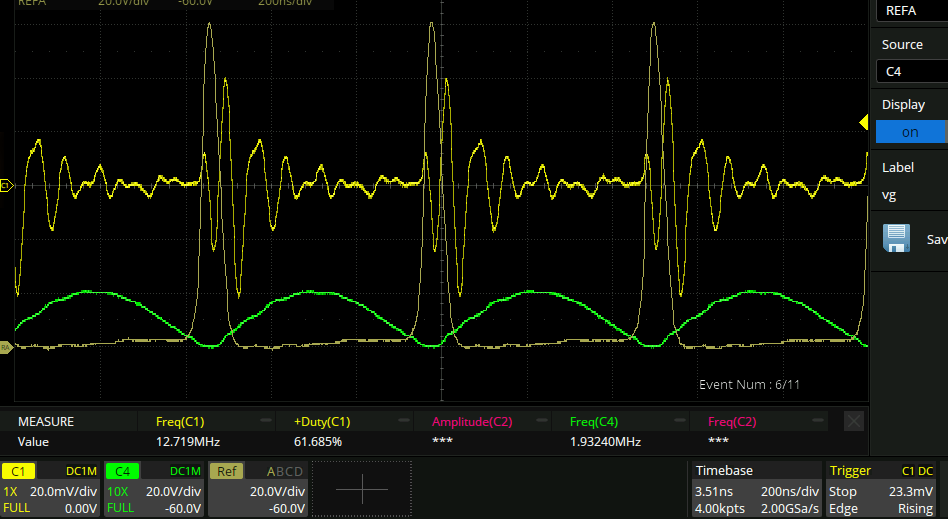
Task: Close the measurement bar with X
Action: pyautogui.click(x=854, y=422)
